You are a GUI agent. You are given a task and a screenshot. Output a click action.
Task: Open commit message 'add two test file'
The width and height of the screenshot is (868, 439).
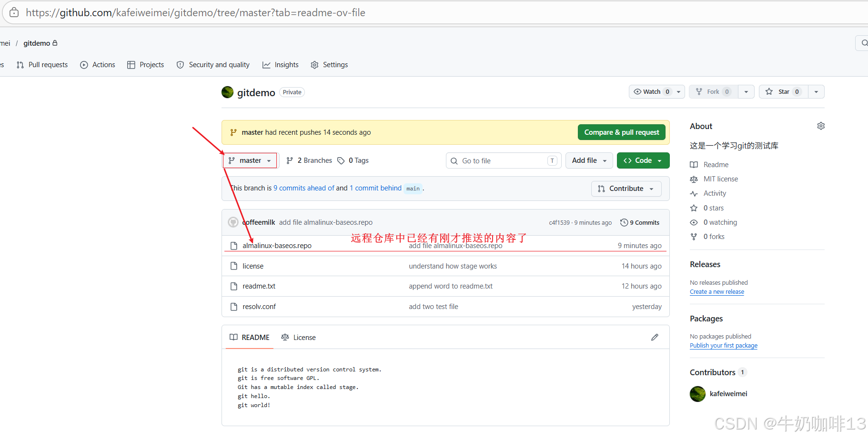434,307
